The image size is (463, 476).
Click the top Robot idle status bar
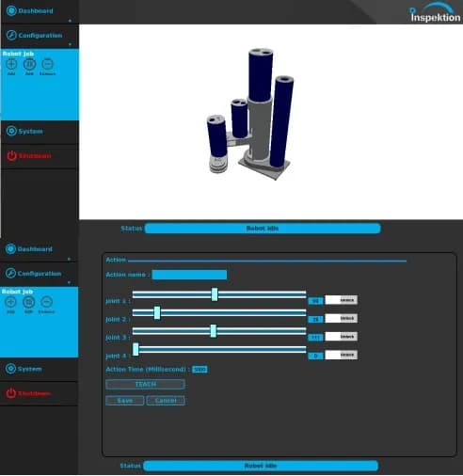pos(263,229)
